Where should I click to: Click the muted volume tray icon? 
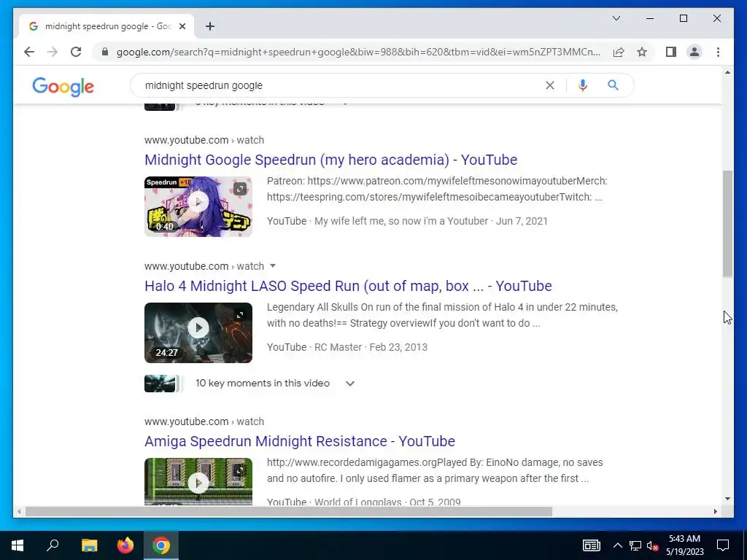(652, 545)
